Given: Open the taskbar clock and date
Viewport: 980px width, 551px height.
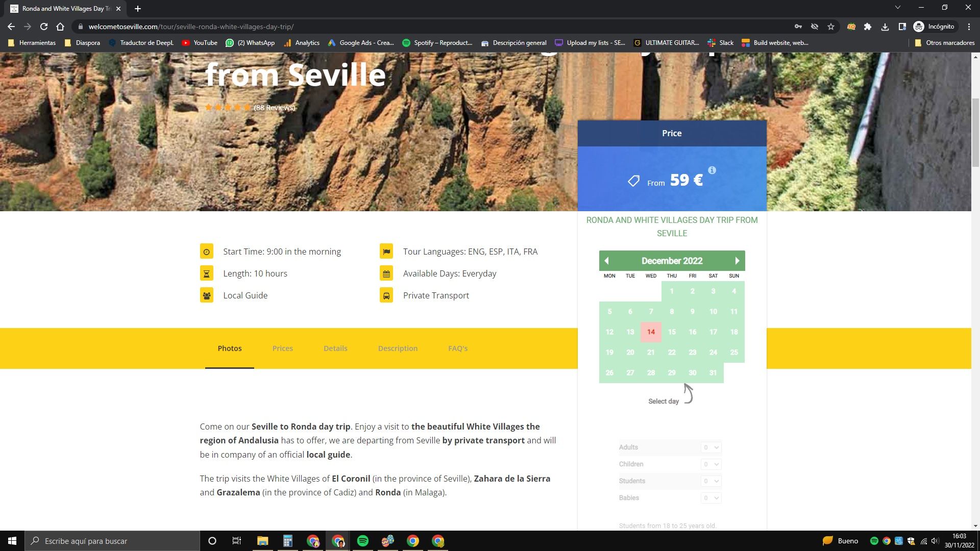Looking at the screenshot, I should pos(960,541).
